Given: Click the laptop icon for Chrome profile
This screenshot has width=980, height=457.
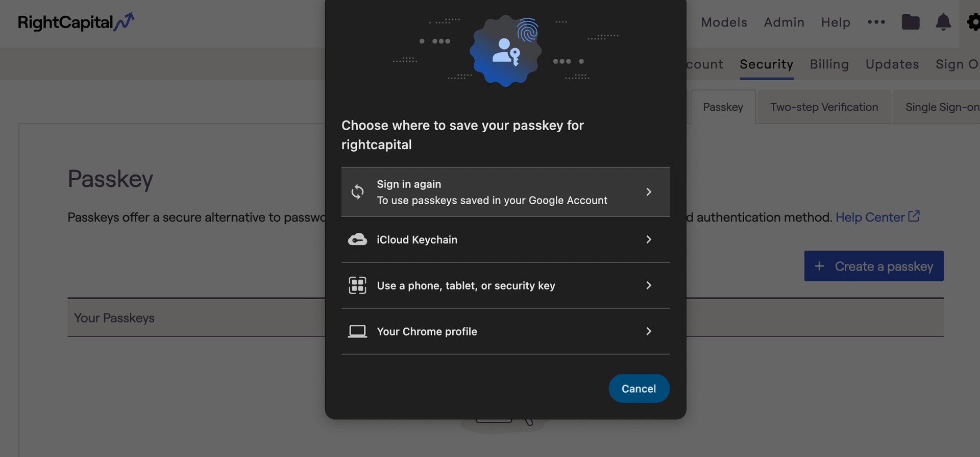Looking at the screenshot, I should click(357, 331).
